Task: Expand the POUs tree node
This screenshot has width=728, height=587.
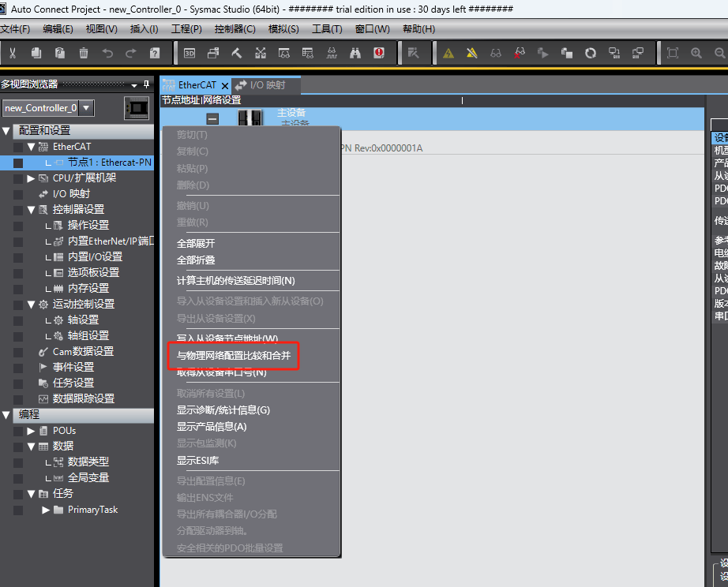Action: coord(31,431)
